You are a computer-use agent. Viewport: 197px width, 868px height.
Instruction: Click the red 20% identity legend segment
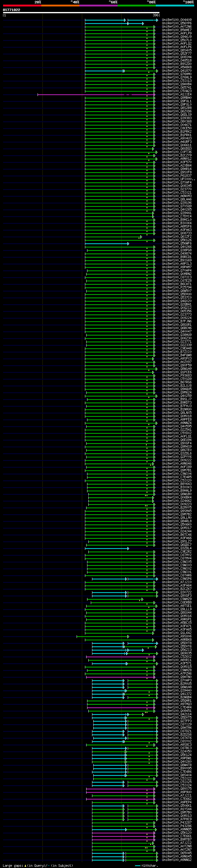click(22, 6)
